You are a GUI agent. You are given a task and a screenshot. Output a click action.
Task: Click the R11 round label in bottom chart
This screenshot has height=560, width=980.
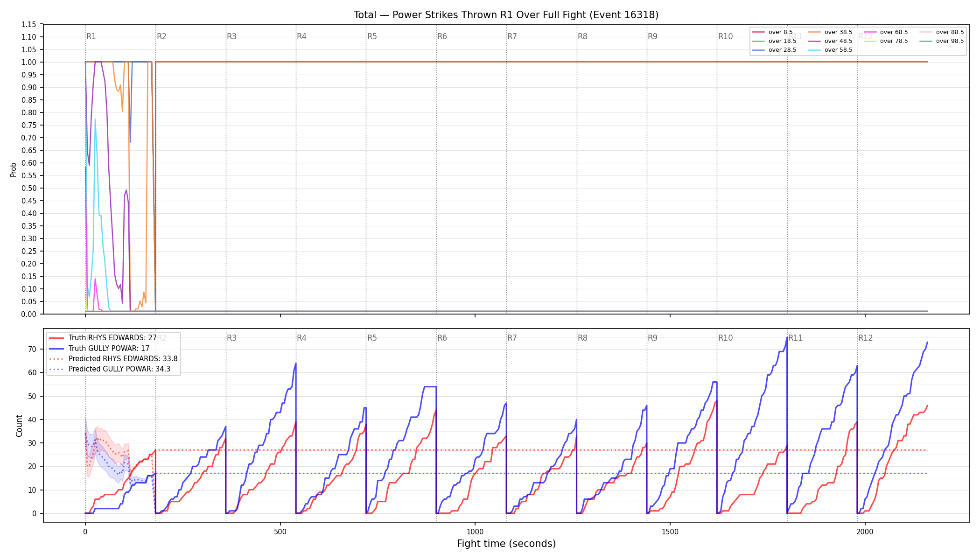pos(796,338)
